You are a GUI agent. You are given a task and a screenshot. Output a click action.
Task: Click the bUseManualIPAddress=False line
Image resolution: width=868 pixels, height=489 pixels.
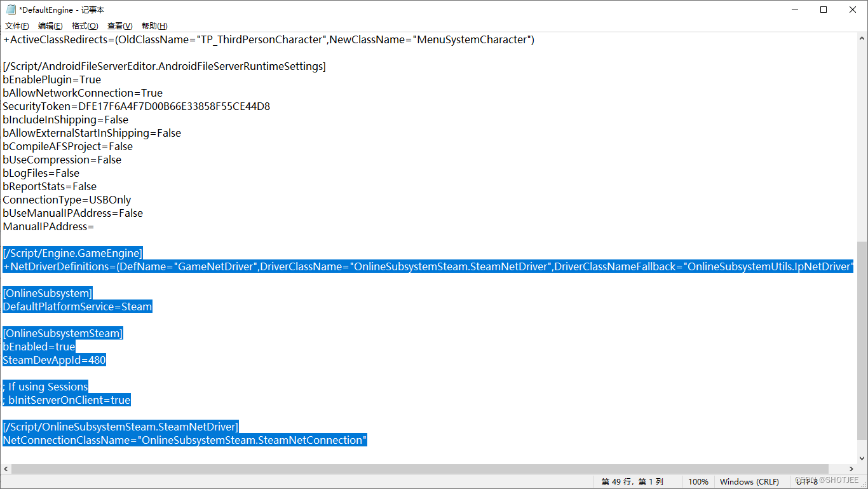(x=73, y=213)
